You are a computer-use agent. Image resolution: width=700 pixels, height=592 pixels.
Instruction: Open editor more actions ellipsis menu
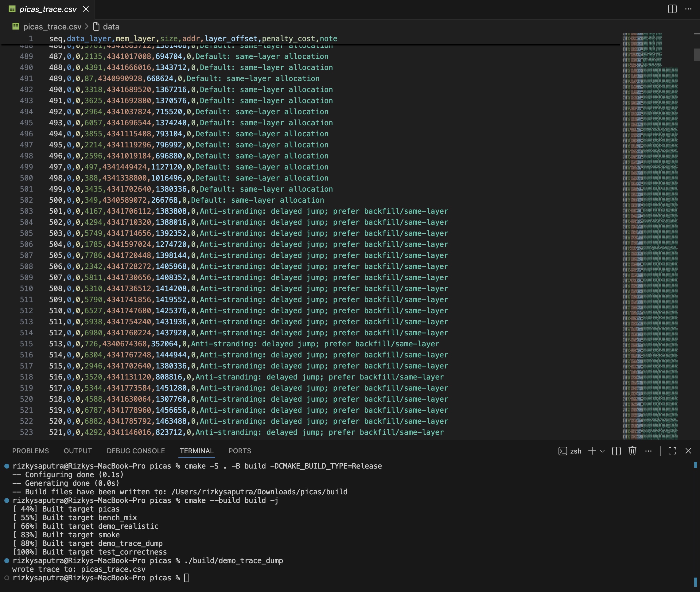coord(688,9)
